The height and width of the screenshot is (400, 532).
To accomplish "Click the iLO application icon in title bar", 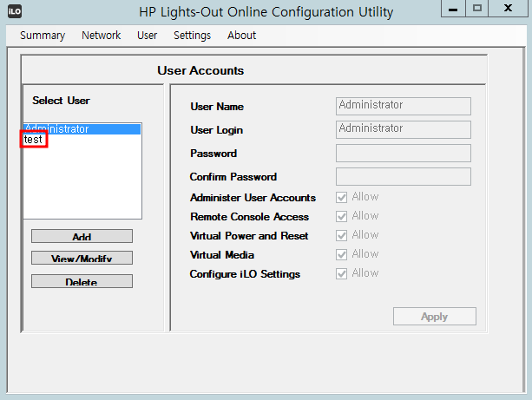I will coord(15,11).
